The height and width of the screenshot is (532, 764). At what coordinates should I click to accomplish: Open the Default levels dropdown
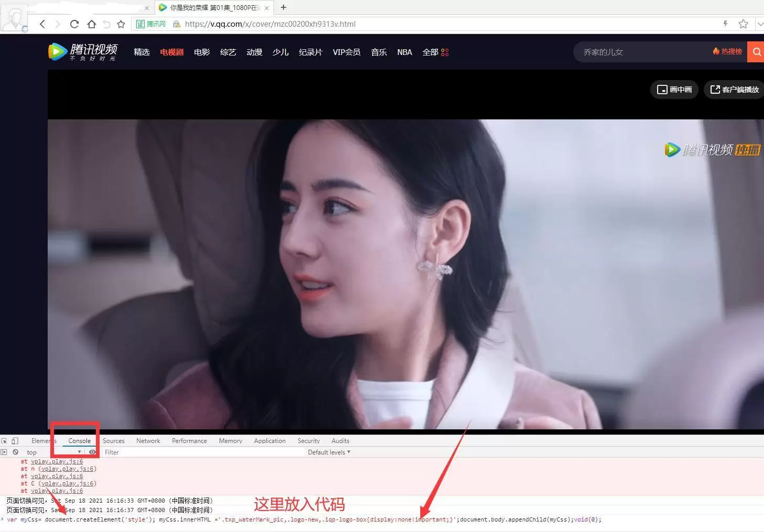[x=329, y=452]
